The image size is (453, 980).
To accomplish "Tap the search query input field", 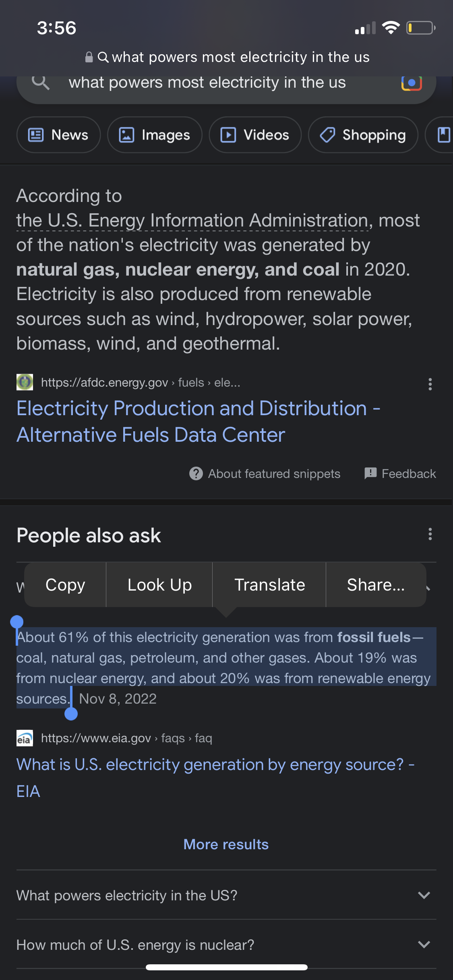I will pyautogui.click(x=207, y=83).
